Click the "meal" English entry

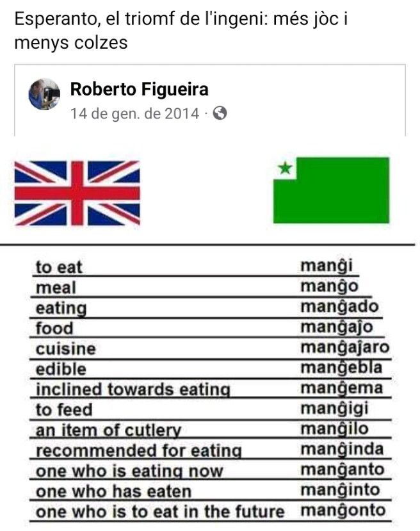(x=56, y=288)
